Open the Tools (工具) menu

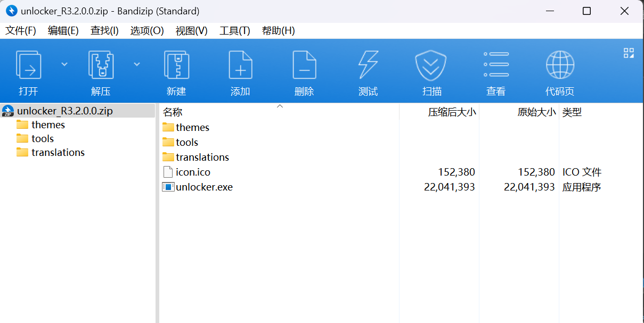[x=234, y=31]
